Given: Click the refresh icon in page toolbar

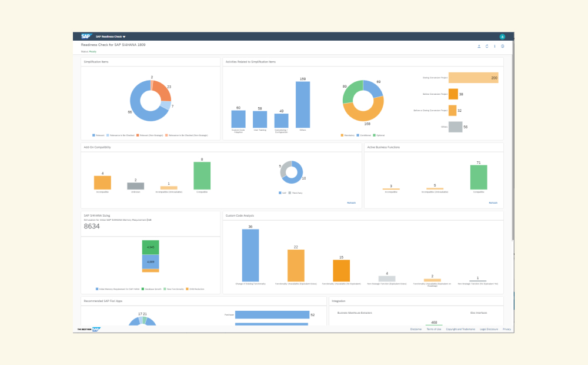Looking at the screenshot, I should point(487,46).
